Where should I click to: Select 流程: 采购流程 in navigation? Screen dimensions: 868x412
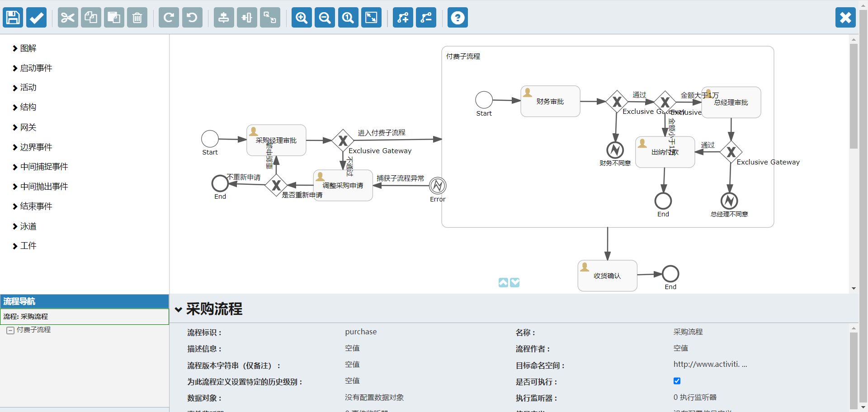pos(26,317)
